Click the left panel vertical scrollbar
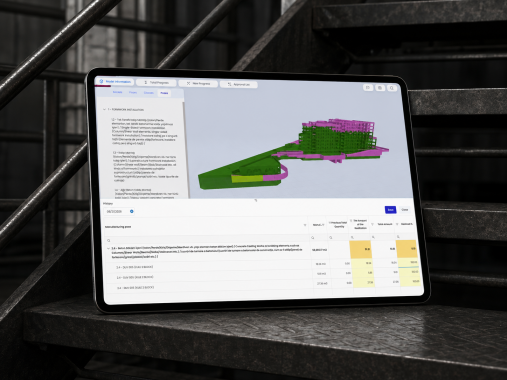 pyautogui.click(x=185, y=150)
